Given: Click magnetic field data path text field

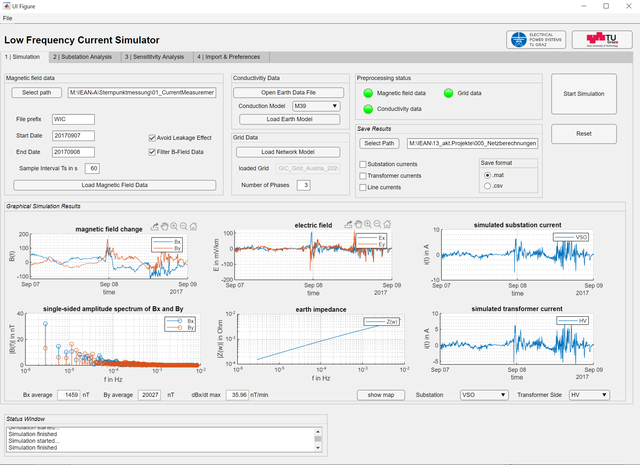Looking at the screenshot, I should tap(142, 93).
